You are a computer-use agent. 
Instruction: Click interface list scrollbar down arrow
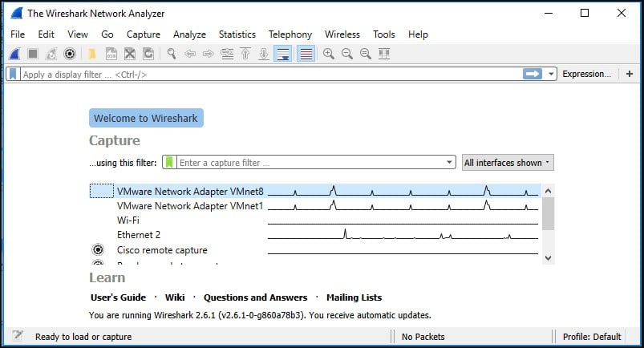tap(548, 258)
